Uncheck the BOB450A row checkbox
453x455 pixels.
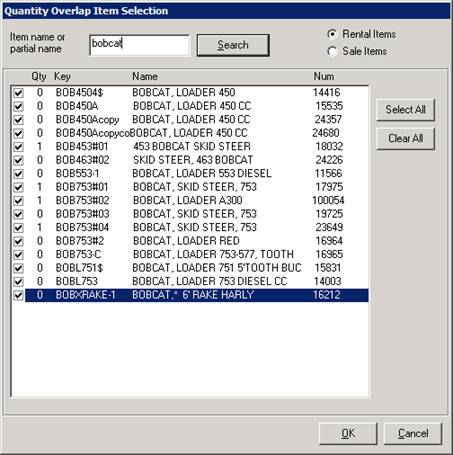point(18,106)
